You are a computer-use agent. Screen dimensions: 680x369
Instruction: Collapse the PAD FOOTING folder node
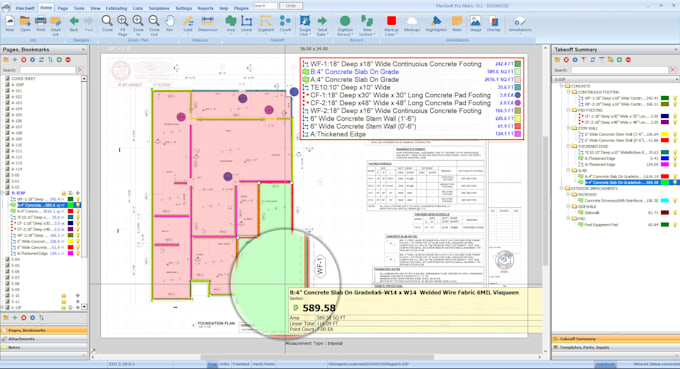568,111
